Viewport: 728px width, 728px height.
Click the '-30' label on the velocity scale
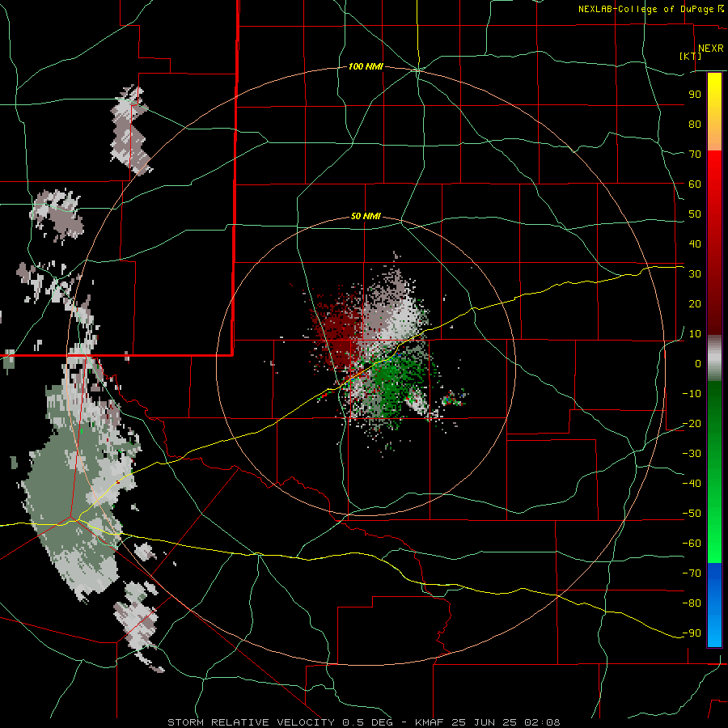click(x=692, y=454)
